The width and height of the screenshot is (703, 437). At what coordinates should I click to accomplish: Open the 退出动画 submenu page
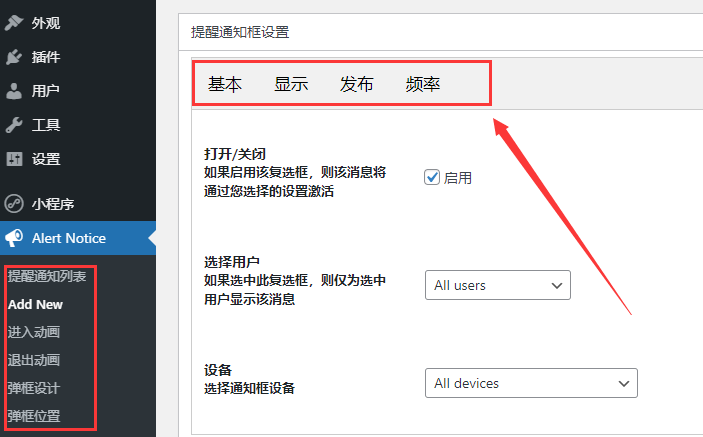click(34, 360)
